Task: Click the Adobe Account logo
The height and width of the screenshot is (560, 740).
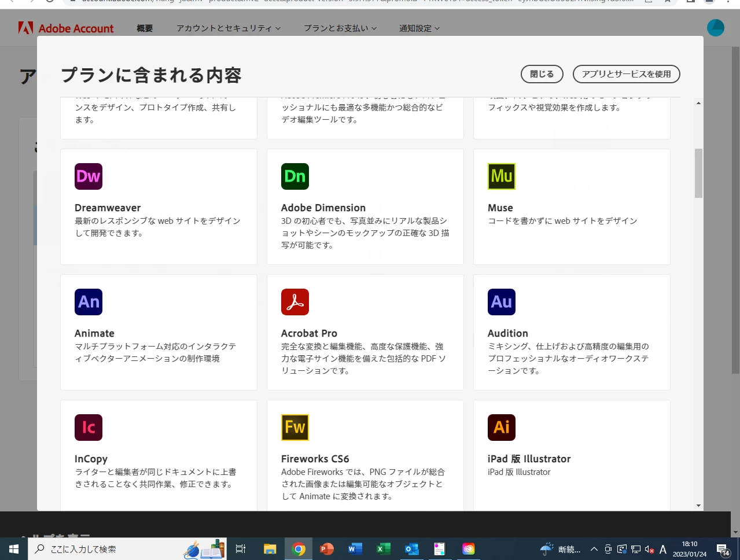Action: tap(66, 28)
